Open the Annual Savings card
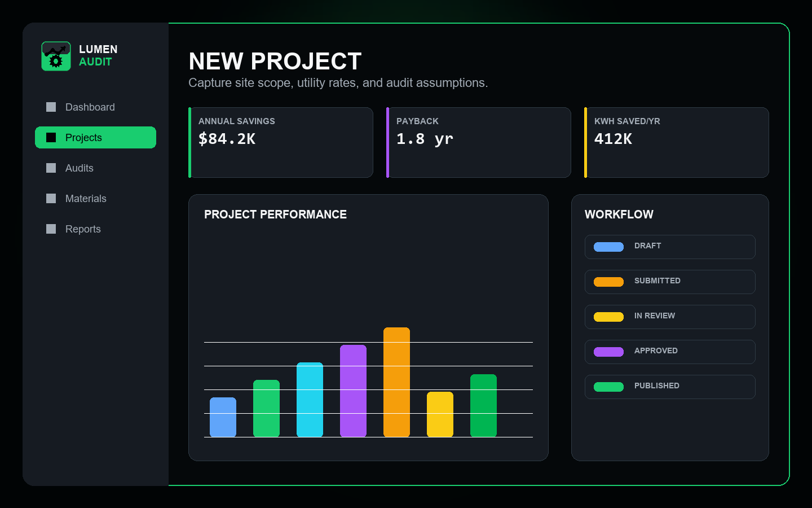812x508 pixels. [x=281, y=142]
